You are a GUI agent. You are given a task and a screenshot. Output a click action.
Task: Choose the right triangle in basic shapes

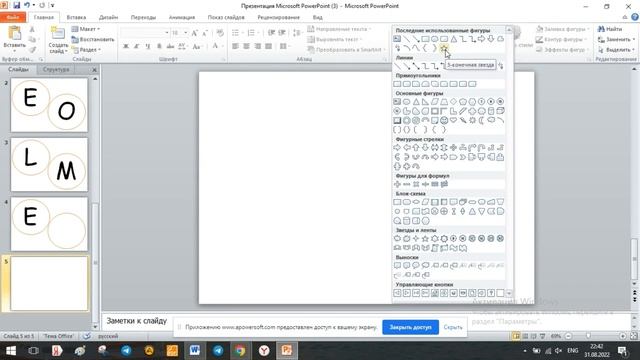tap(425, 102)
